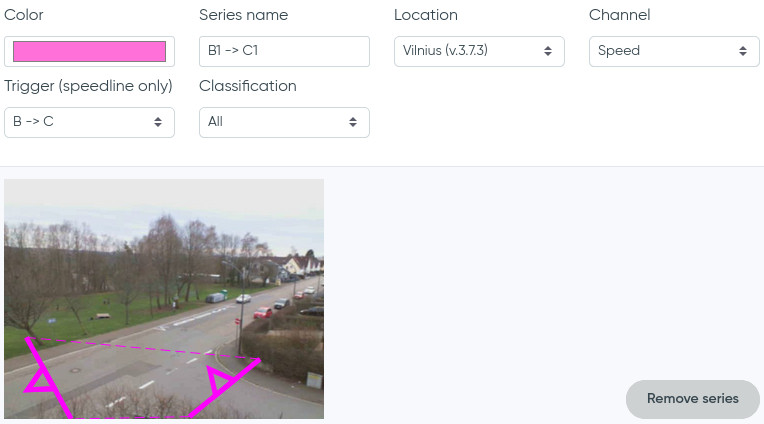Screen dimensions: 764x424
Task: Click the Color field label
Action: click(x=23, y=15)
